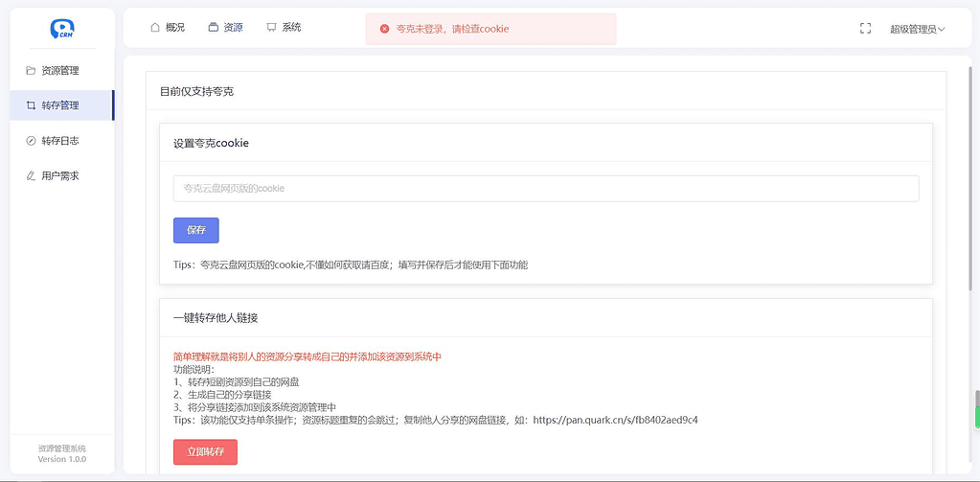
Task: Click the pencil icon beside 用户需求
Action: tap(31, 175)
